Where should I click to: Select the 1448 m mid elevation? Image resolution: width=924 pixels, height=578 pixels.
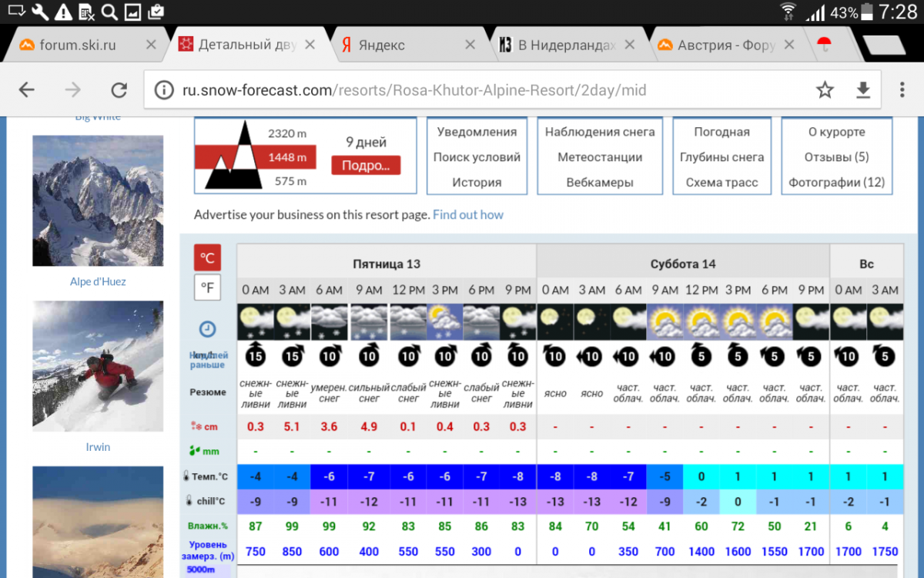[286, 157]
